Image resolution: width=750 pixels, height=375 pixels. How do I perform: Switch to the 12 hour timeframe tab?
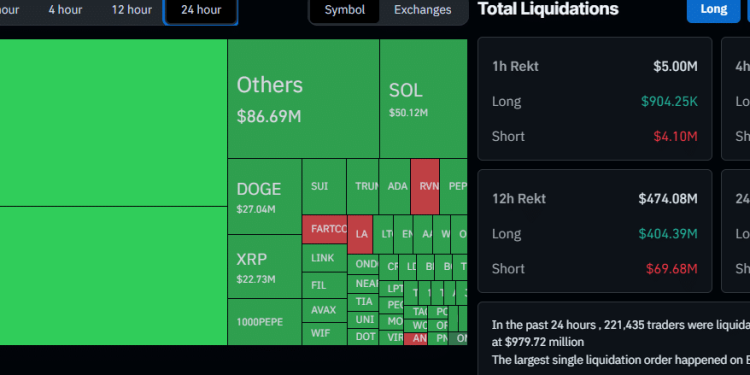pyautogui.click(x=132, y=10)
